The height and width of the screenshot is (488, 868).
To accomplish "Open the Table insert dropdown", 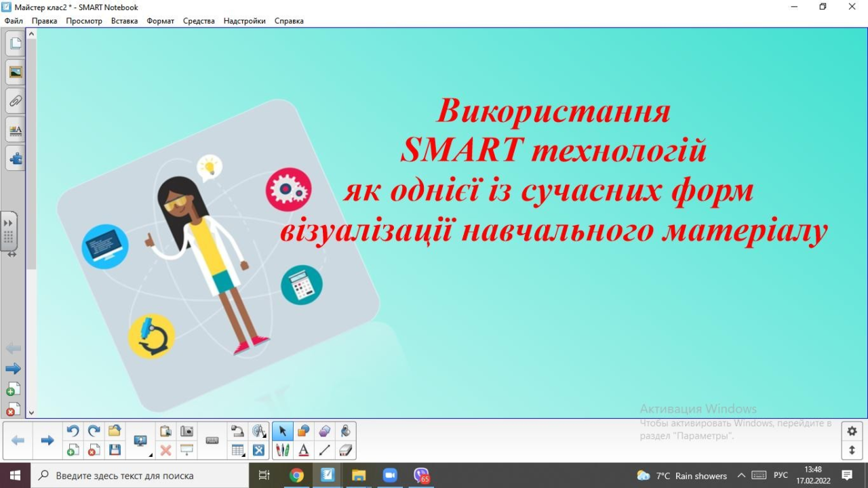I will click(x=237, y=449).
